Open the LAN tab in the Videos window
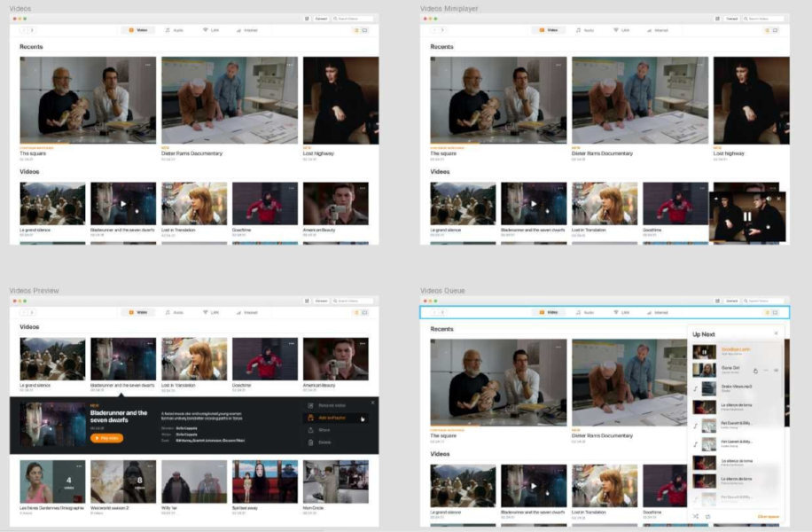 211,30
